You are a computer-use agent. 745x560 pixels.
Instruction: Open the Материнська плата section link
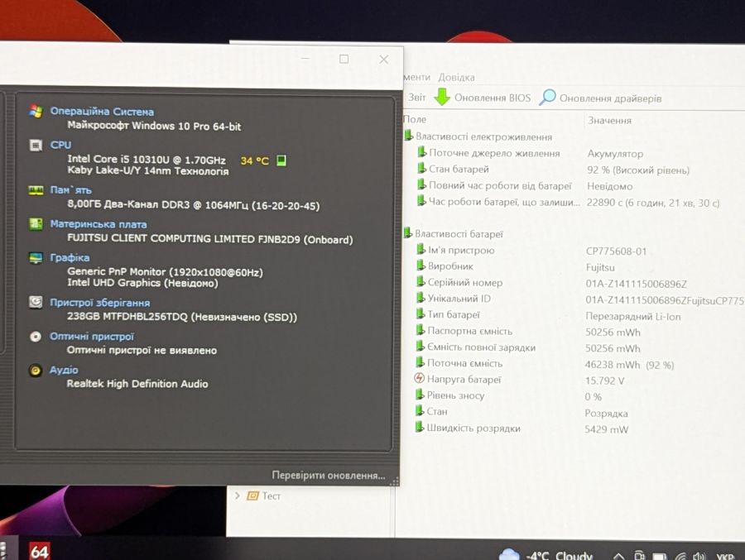tap(99, 224)
